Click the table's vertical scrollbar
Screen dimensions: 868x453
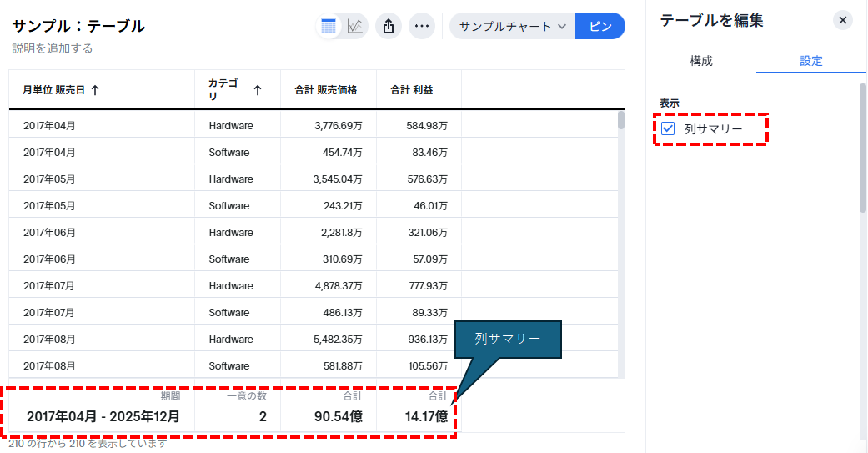pyautogui.click(x=621, y=120)
